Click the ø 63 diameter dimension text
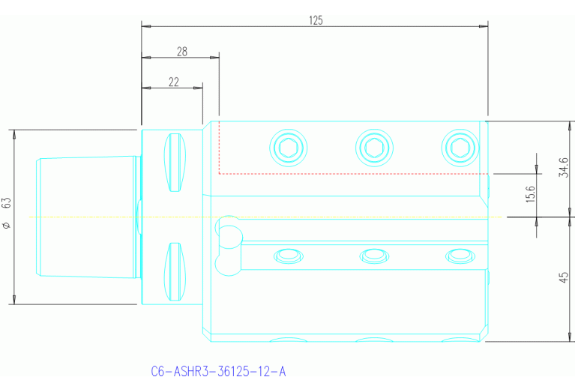Screen dimensions: 575x392 pos(7,214)
